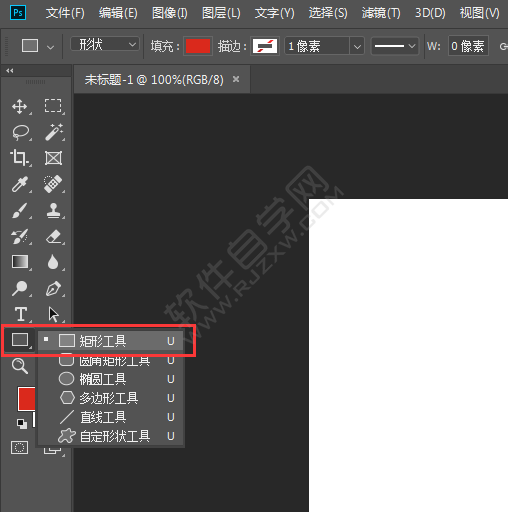Open the 图层(L) menu
508x512 pixels.
tap(221, 13)
